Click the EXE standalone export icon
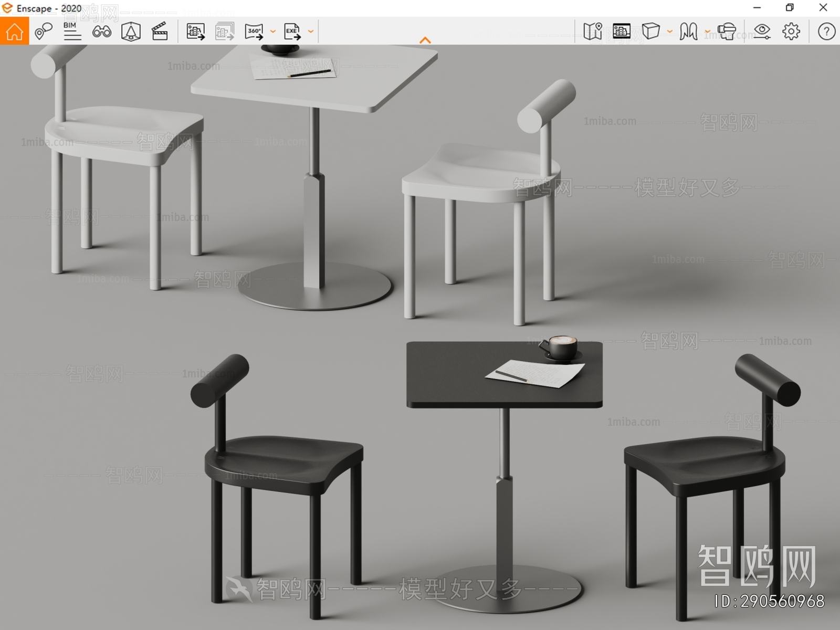 point(292,31)
